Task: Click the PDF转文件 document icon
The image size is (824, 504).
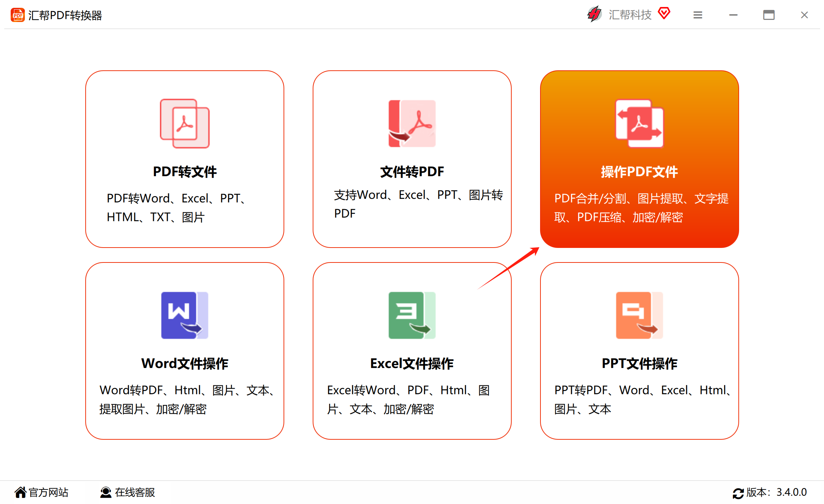Action: (x=185, y=123)
